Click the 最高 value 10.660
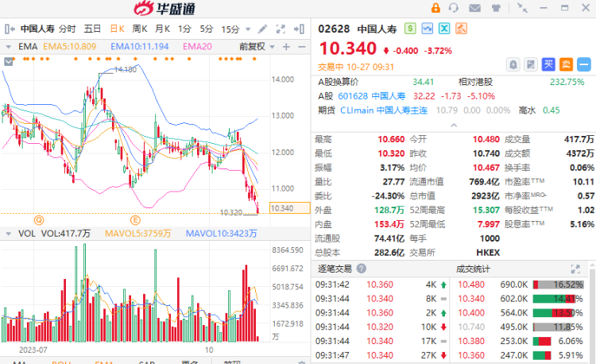The height and width of the screenshot is (364, 596). coord(391,139)
